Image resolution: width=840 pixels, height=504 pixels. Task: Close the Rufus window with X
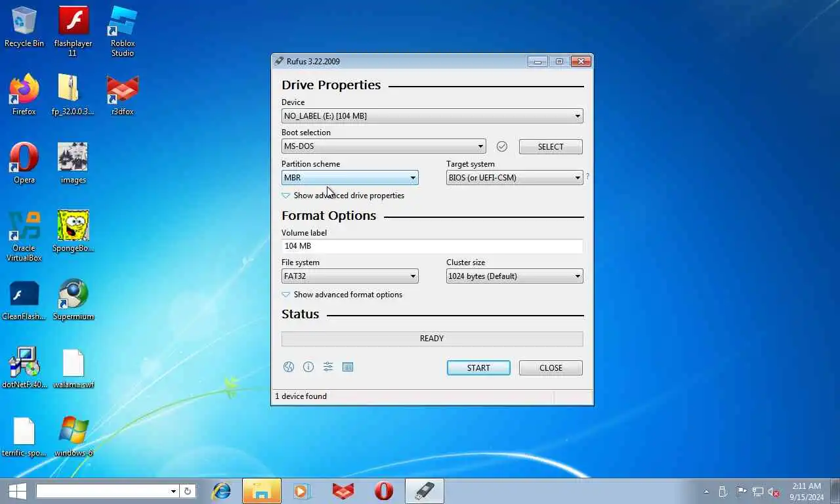click(581, 62)
